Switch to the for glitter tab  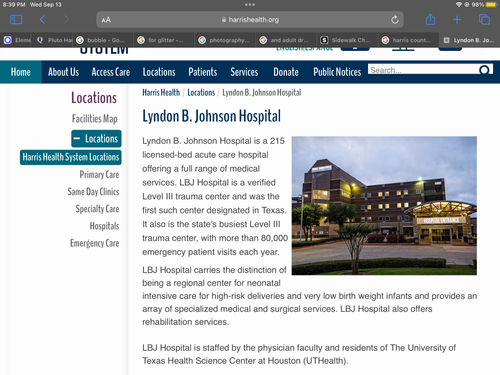[164, 40]
